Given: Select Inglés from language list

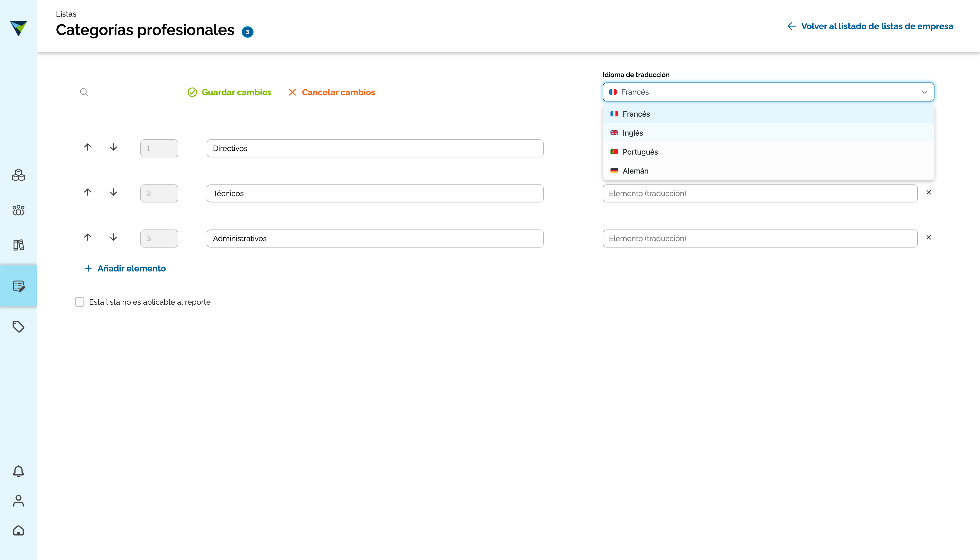Looking at the screenshot, I should [x=633, y=133].
